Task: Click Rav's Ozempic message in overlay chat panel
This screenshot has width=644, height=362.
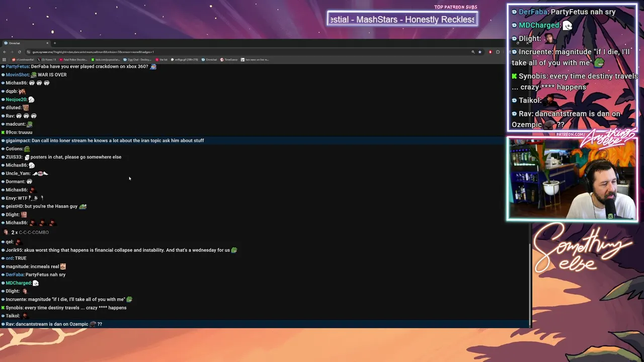Action: coord(566,119)
